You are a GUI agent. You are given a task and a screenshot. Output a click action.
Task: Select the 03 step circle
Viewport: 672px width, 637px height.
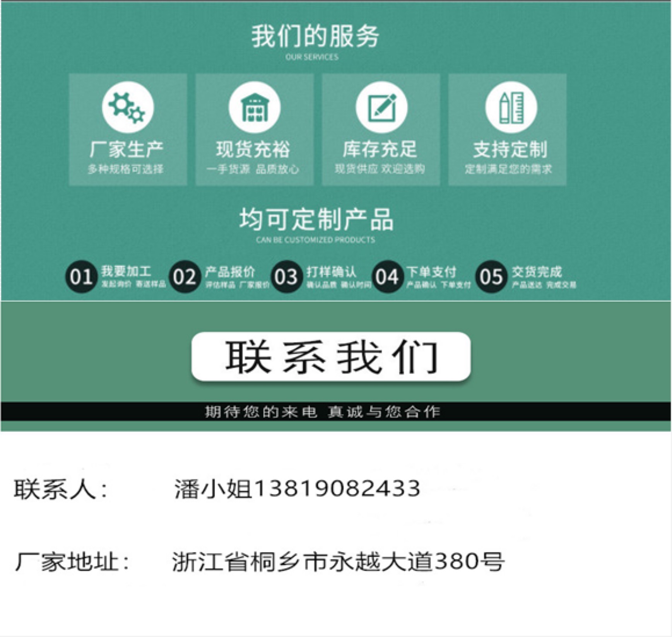coord(286,277)
